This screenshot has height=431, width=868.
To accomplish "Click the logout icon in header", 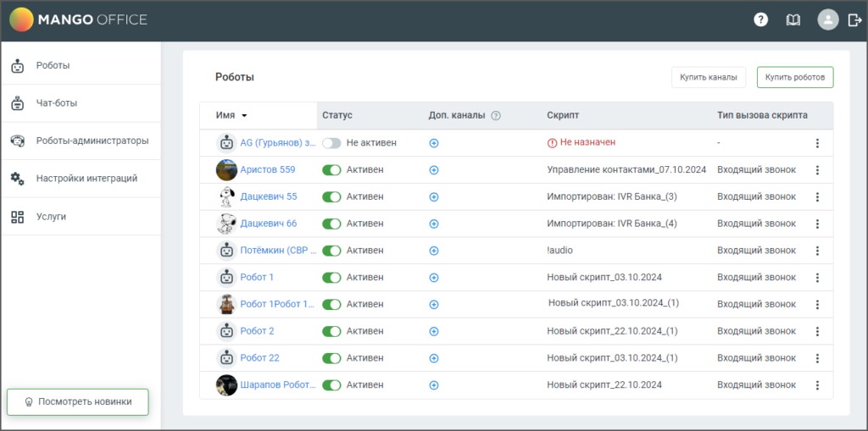I will tap(853, 20).
